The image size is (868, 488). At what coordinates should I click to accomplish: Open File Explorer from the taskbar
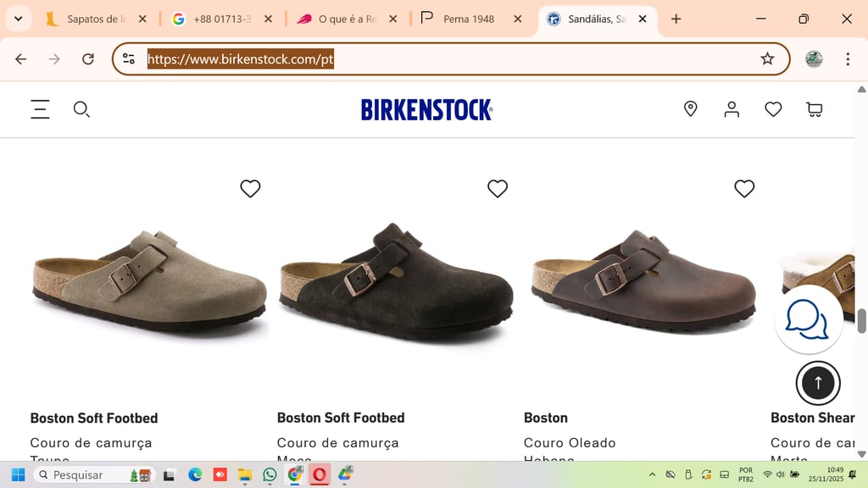pos(245,474)
